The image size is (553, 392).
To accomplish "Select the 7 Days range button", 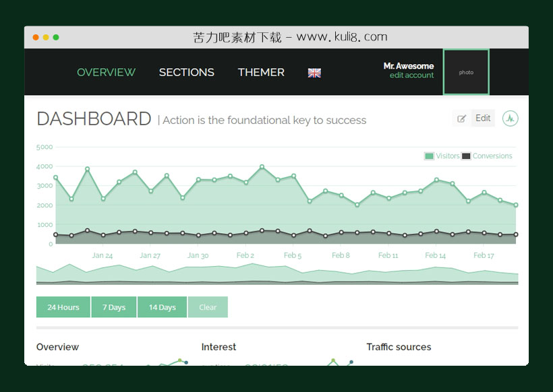I will [x=114, y=307].
